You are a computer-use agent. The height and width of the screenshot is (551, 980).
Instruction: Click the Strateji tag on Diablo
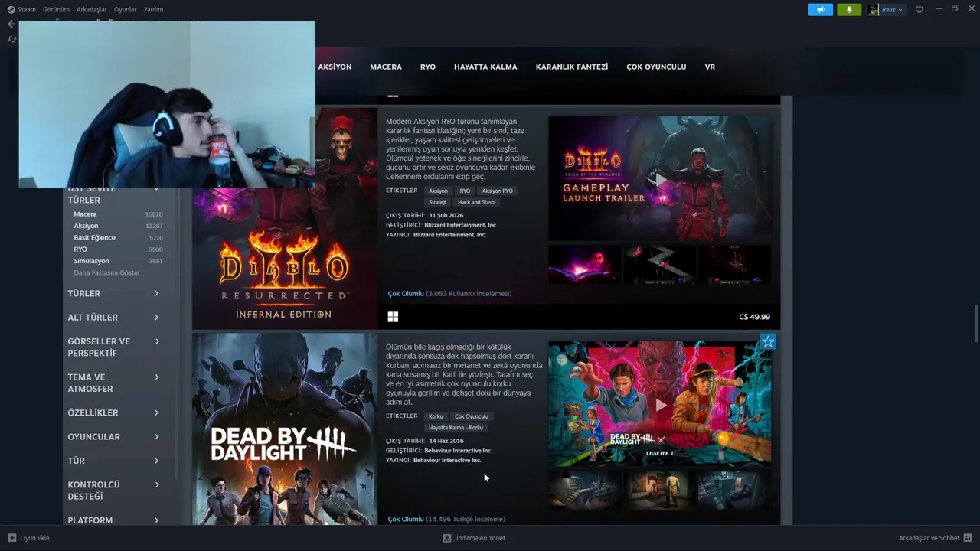pyautogui.click(x=437, y=202)
